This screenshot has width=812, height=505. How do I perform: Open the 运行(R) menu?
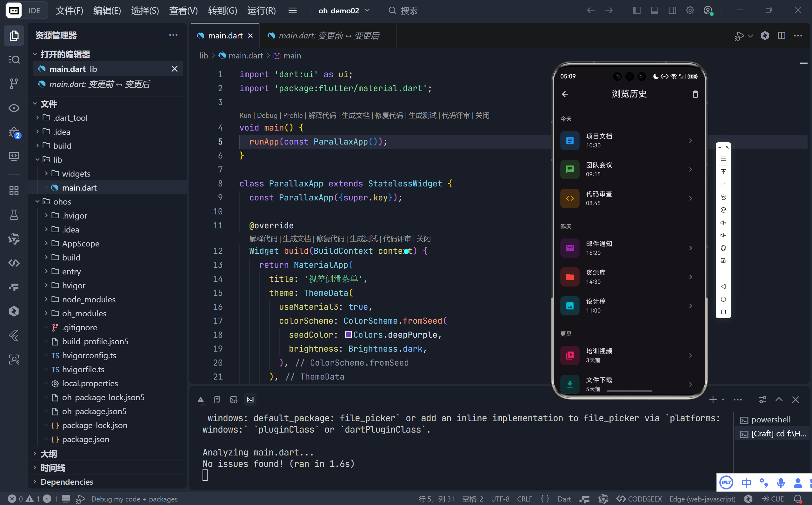(261, 10)
